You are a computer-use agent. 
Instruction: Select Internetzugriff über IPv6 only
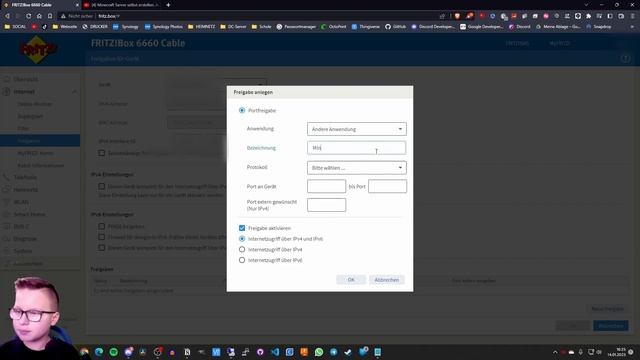[x=242, y=260]
